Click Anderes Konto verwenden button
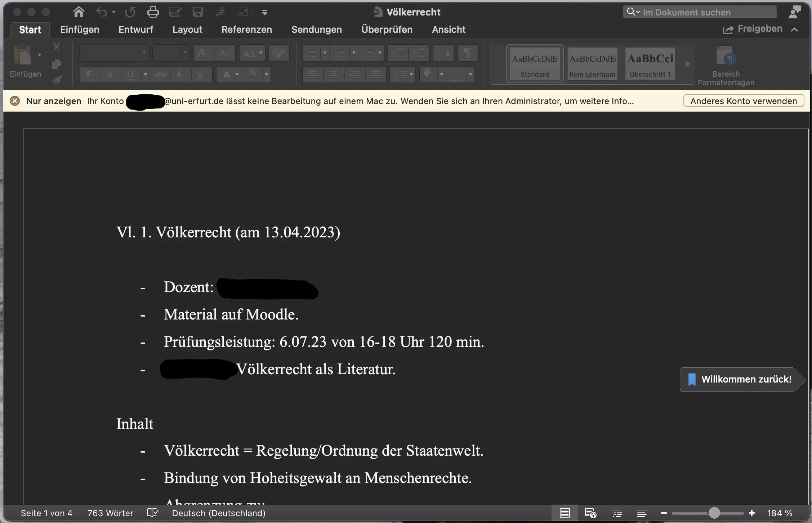The image size is (812, 523). (x=744, y=101)
